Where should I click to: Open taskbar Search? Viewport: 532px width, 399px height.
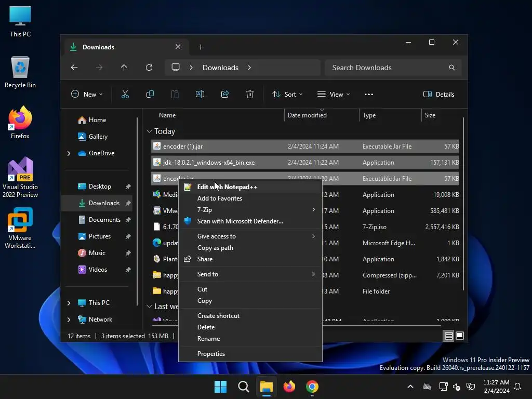tap(244, 387)
